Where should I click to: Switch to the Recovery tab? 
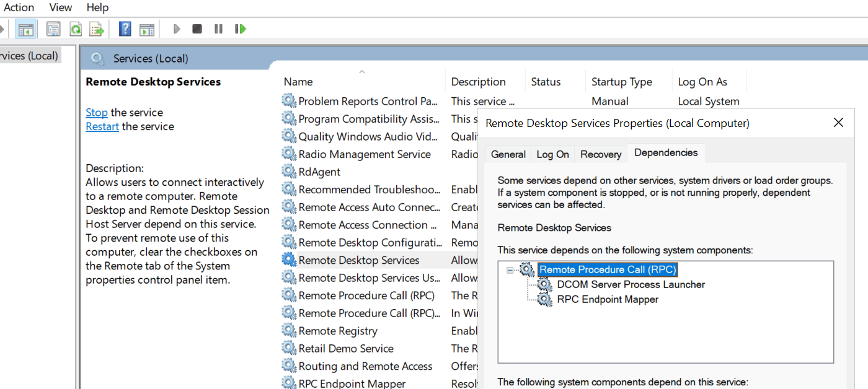[x=600, y=154]
